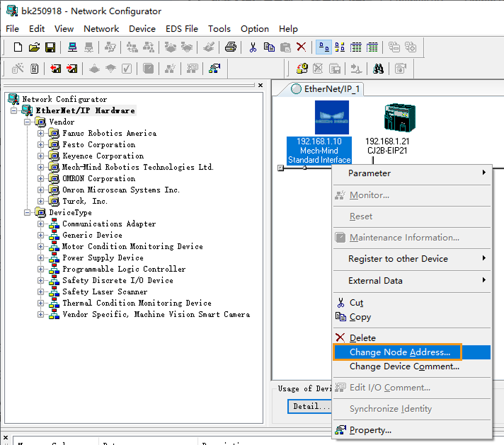504x445 pixels.
Task: Select the small icons view toolbar button
Action: point(340,47)
